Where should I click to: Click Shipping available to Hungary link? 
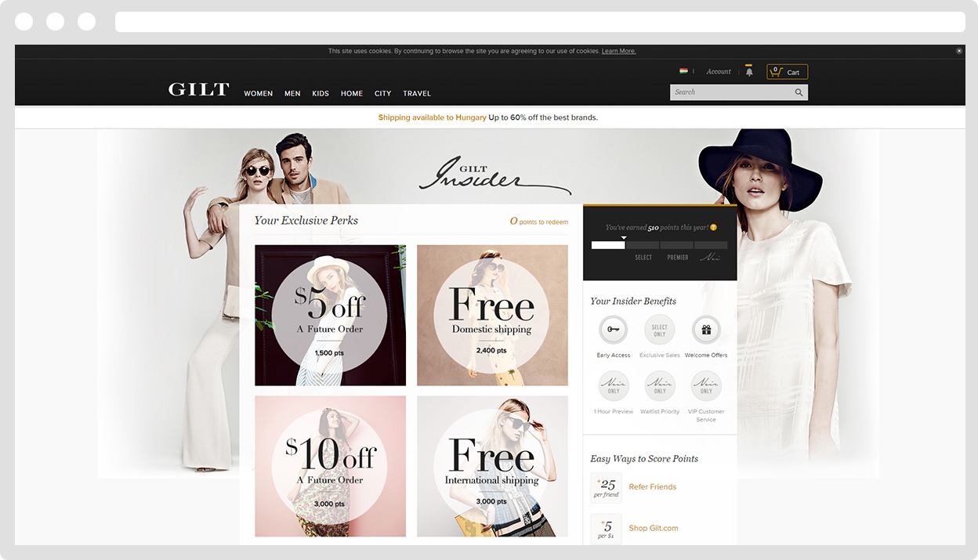pos(432,117)
